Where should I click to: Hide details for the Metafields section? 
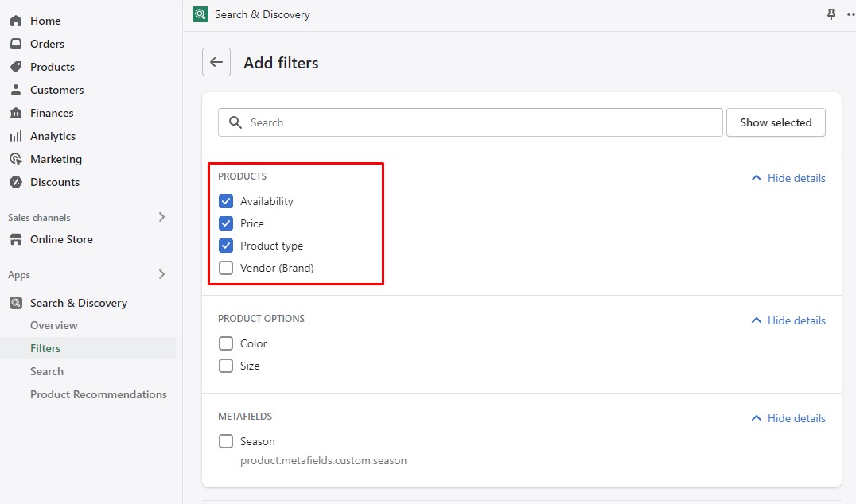click(x=787, y=418)
